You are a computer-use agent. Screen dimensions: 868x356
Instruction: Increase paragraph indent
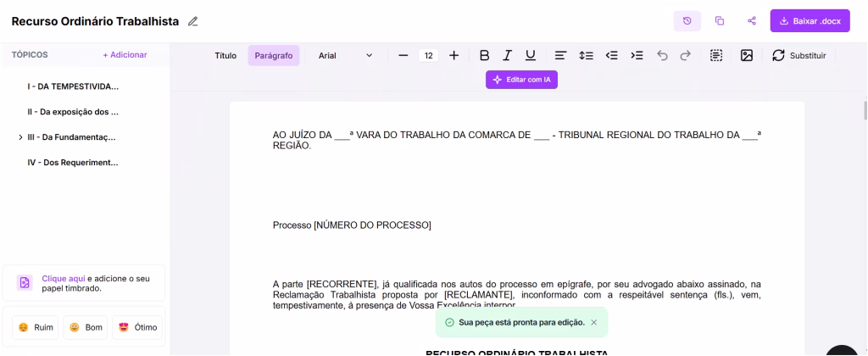point(637,55)
